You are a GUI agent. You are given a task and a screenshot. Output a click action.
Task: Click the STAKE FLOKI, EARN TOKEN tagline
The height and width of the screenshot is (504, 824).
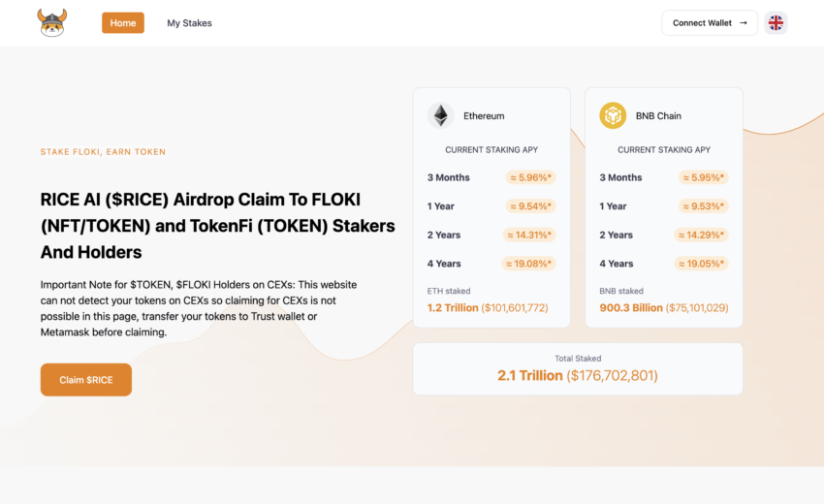point(103,152)
